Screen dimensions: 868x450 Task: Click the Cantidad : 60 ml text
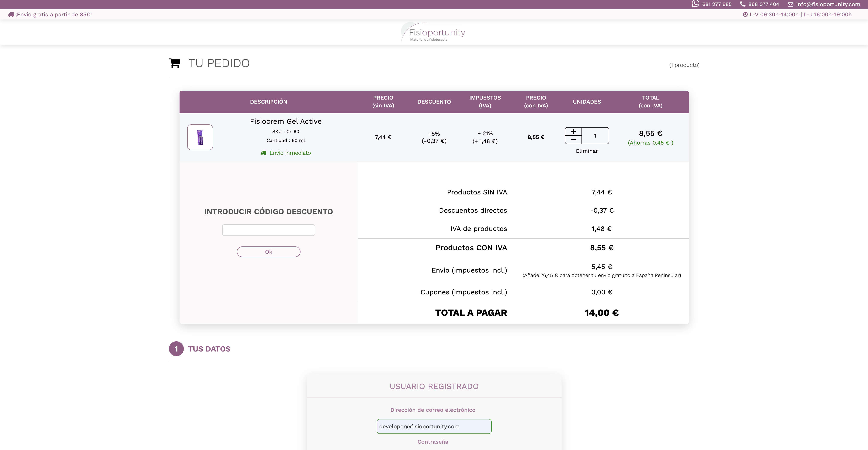(x=286, y=141)
